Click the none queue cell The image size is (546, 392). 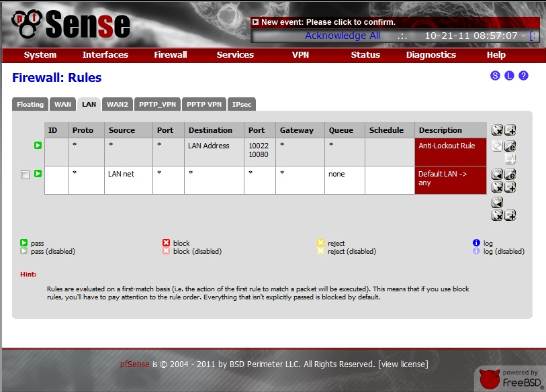(x=345, y=180)
